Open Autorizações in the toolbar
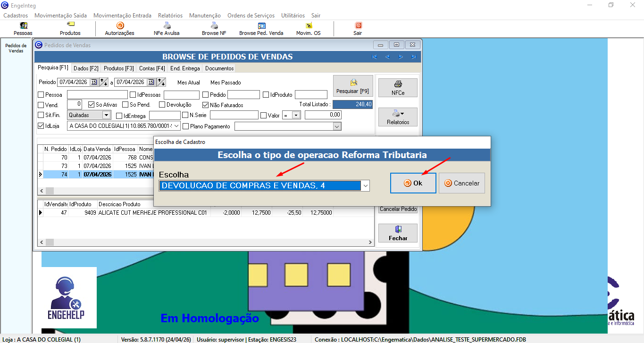Image resolution: width=644 pixels, height=343 pixels. pyautogui.click(x=120, y=28)
